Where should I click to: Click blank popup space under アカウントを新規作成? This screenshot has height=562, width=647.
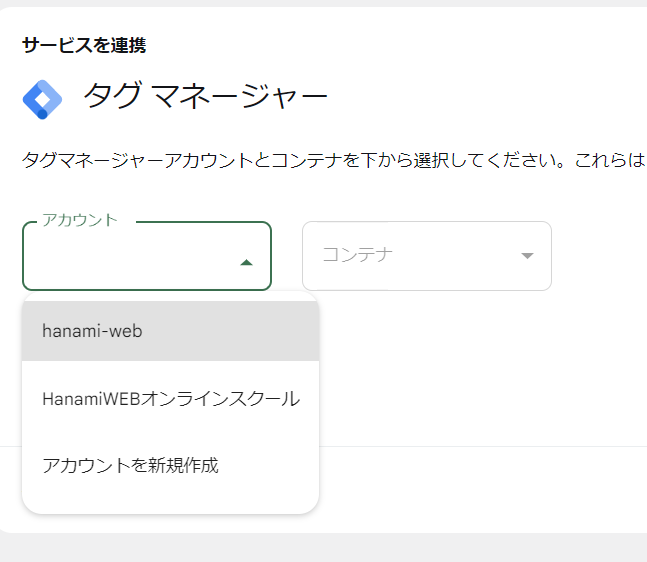click(170, 506)
